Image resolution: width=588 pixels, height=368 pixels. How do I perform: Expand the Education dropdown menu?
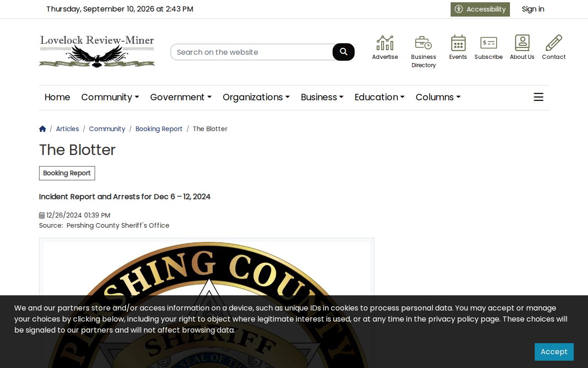tap(379, 97)
